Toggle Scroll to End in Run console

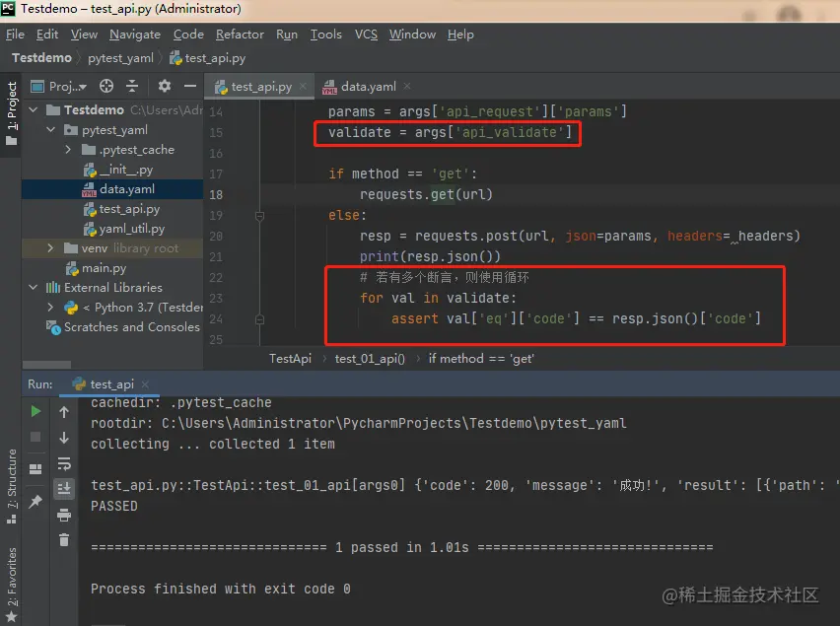point(64,488)
